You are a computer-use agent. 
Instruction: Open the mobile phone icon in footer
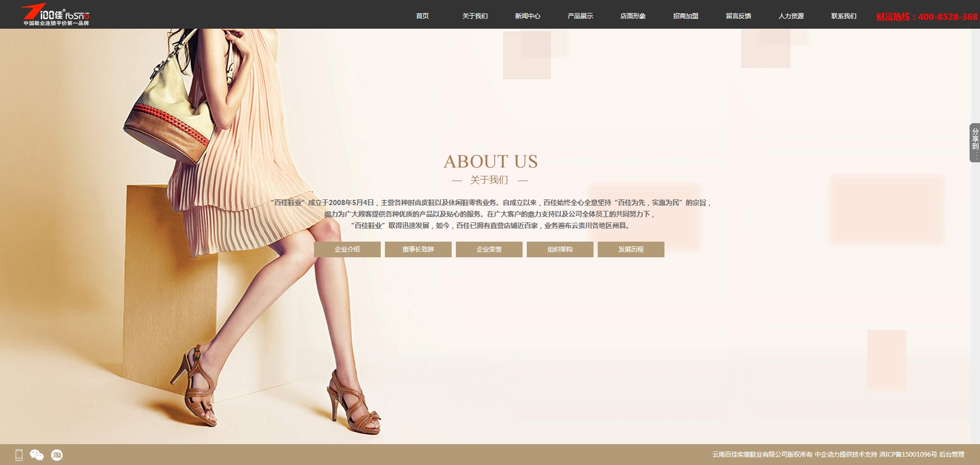pos(19,455)
